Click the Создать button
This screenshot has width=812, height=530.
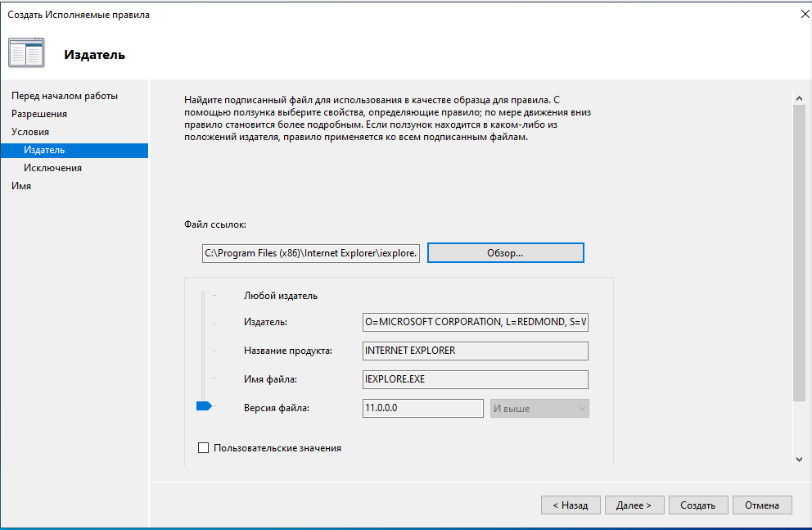[x=698, y=505]
